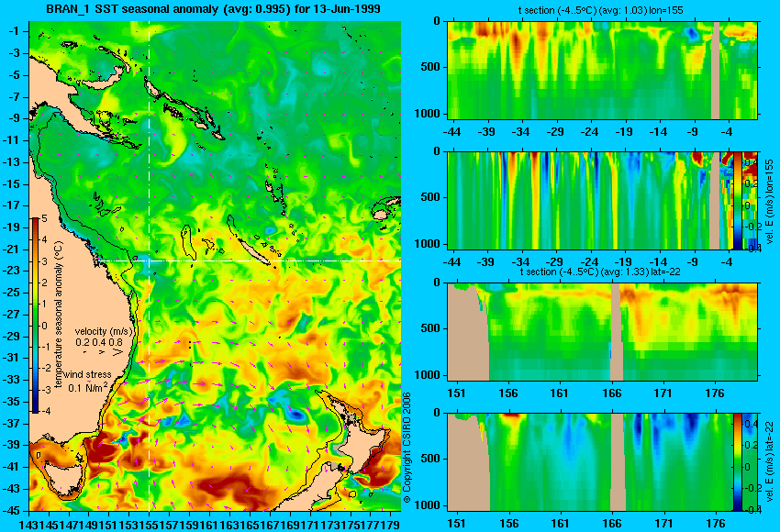This screenshot has height=532, width=780.
Task: Click the tan land mask in lon=155 temperature section
Action: pos(716,70)
